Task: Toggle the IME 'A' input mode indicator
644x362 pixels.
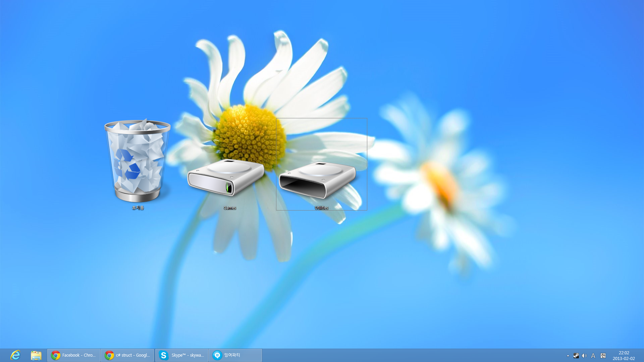Action: click(593, 356)
